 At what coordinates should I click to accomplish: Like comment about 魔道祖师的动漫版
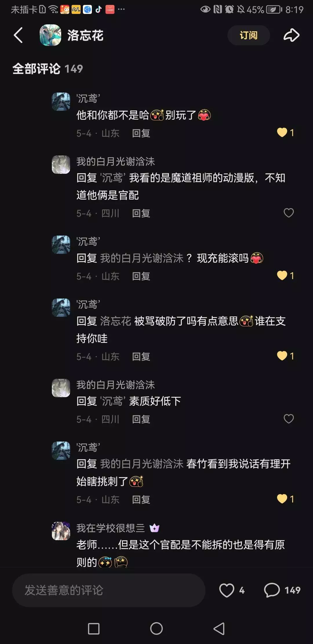289,213
